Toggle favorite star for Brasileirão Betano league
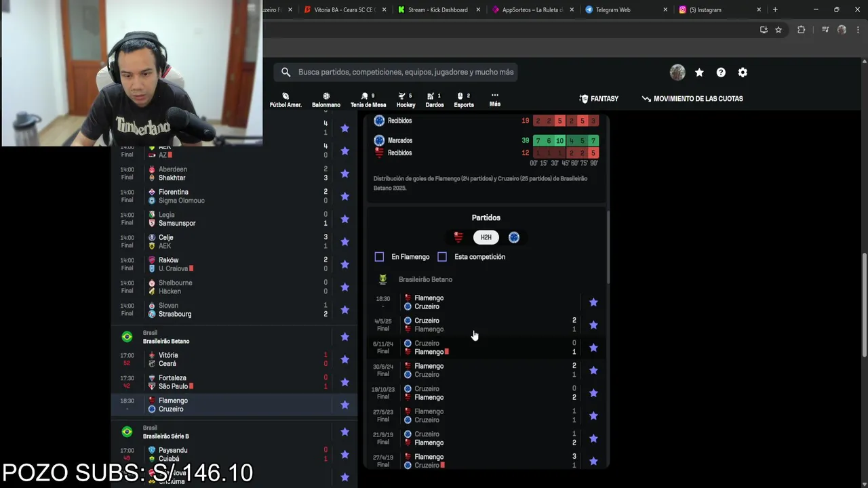 344,337
